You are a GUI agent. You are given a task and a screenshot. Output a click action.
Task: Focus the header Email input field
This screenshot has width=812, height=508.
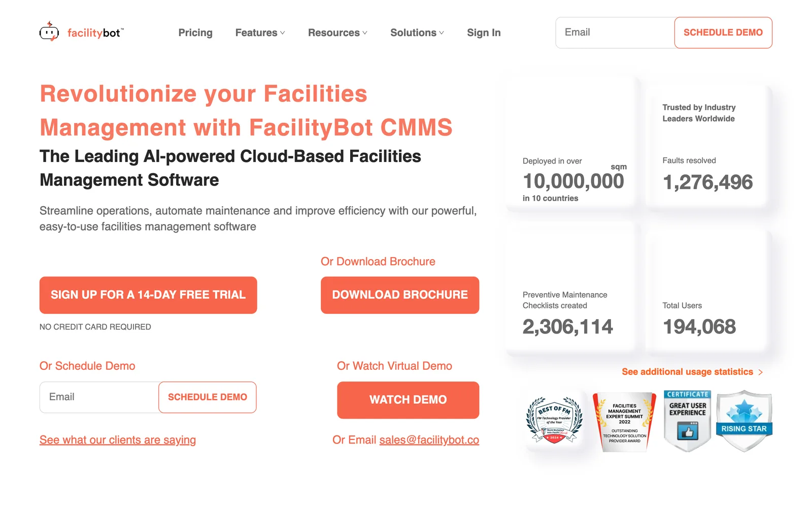coord(615,33)
